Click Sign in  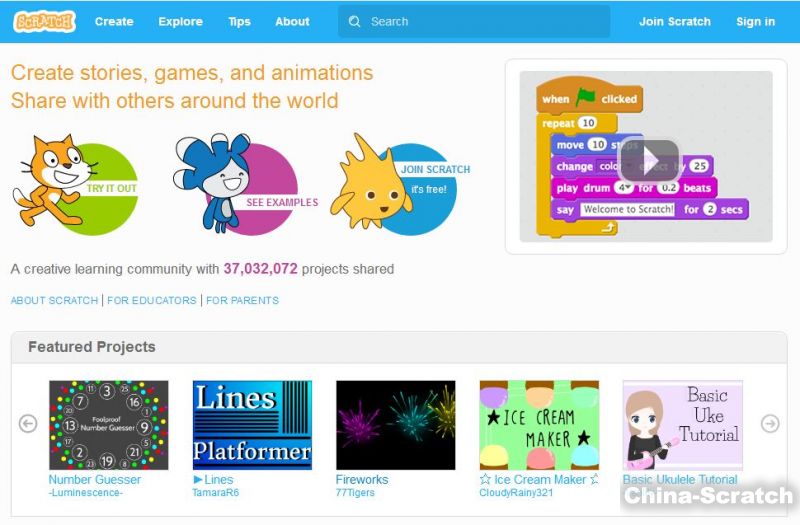(755, 21)
